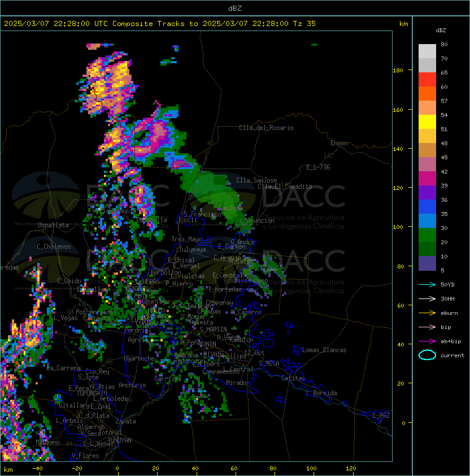Click the red 60 dBZ color swatch
470x476 pixels.
click(x=427, y=80)
